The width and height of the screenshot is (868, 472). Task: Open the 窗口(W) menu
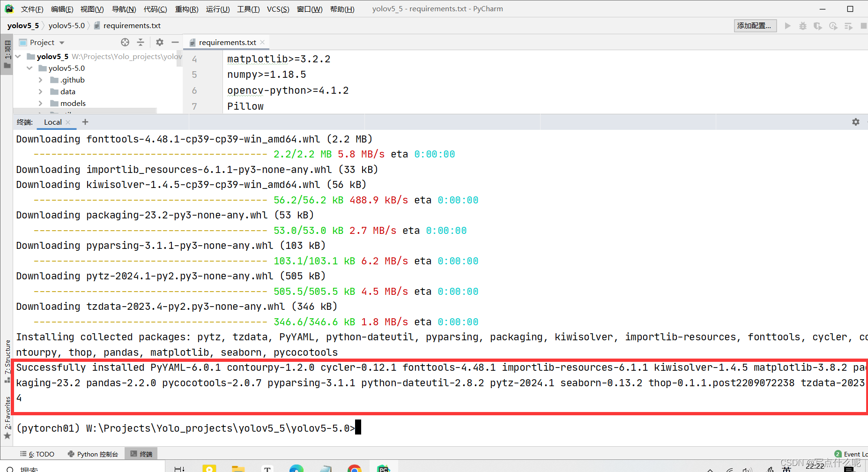(x=310, y=9)
